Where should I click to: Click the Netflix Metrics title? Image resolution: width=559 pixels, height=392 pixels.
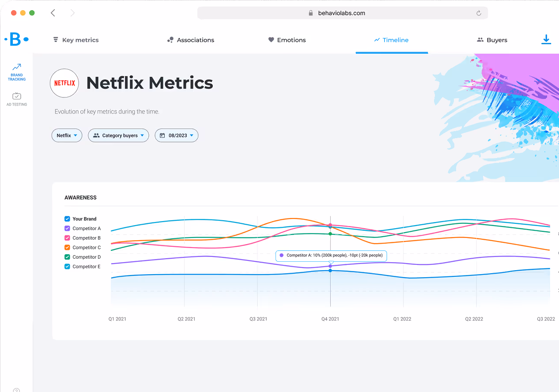(150, 83)
